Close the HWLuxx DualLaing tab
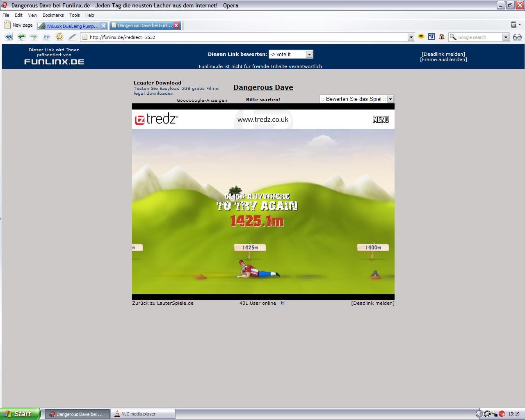Screen dimensions: 525x420 (x=104, y=25)
